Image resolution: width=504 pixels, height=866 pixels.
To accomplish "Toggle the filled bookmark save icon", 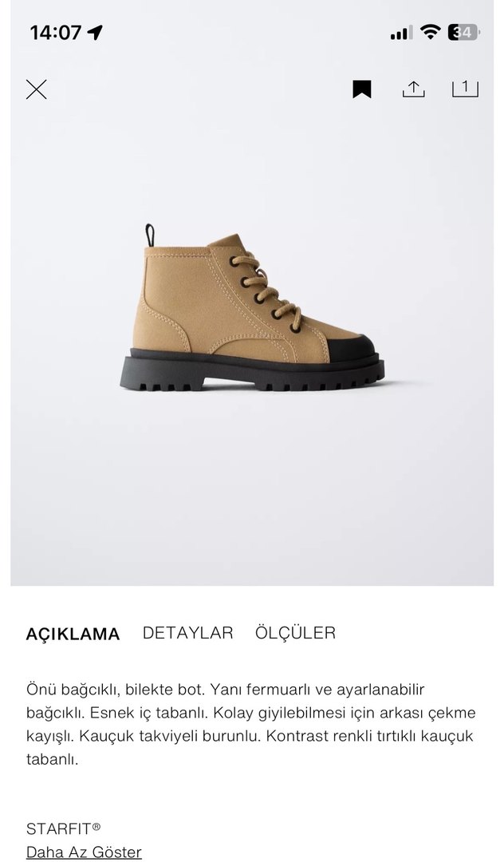I will click(x=362, y=89).
